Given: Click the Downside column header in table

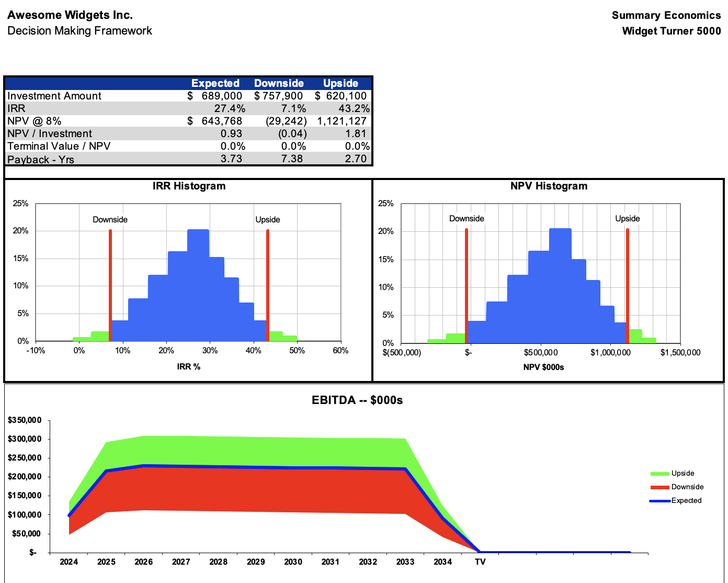Looking at the screenshot, I should click(x=279, y=83).
